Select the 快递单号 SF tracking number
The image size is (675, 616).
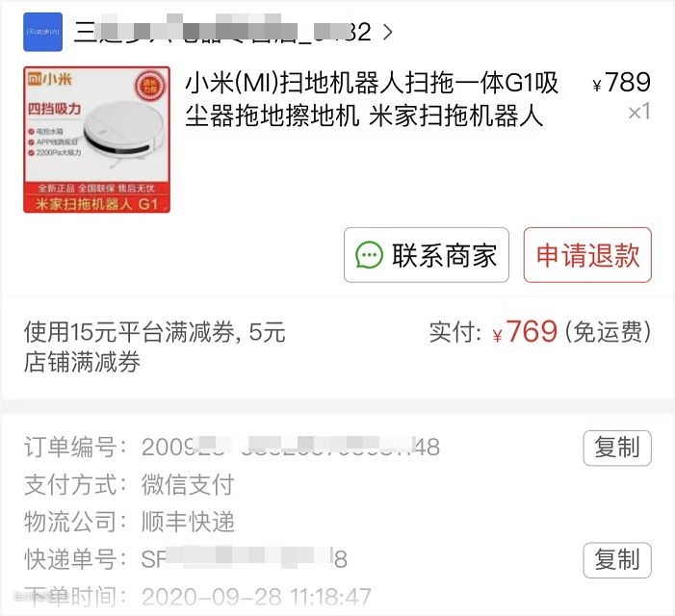tap(244, 559)
